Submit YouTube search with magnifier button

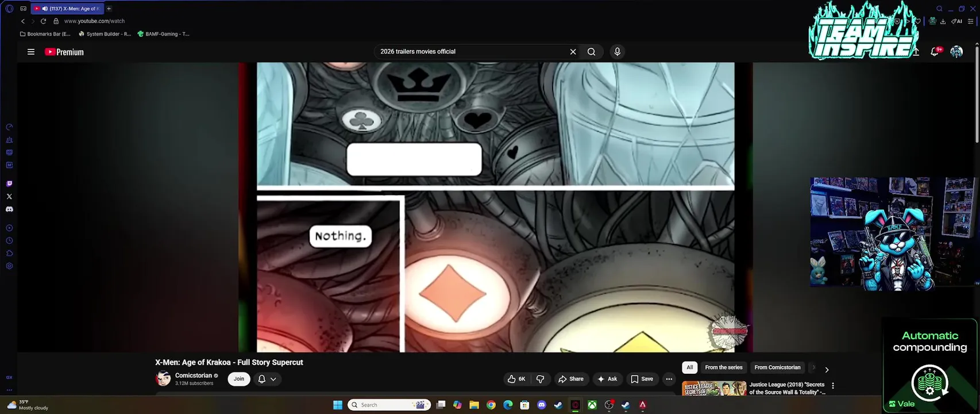(591, 52)
